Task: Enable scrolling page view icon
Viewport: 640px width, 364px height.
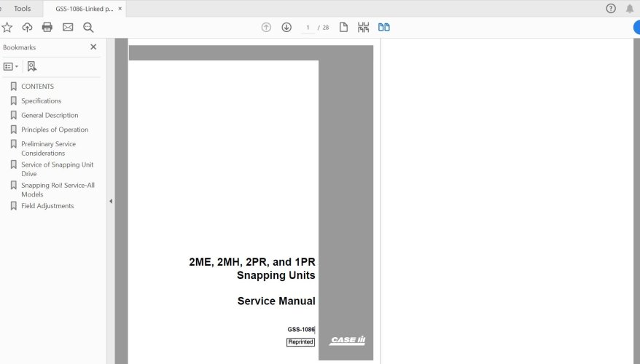Action: [363, 27]
